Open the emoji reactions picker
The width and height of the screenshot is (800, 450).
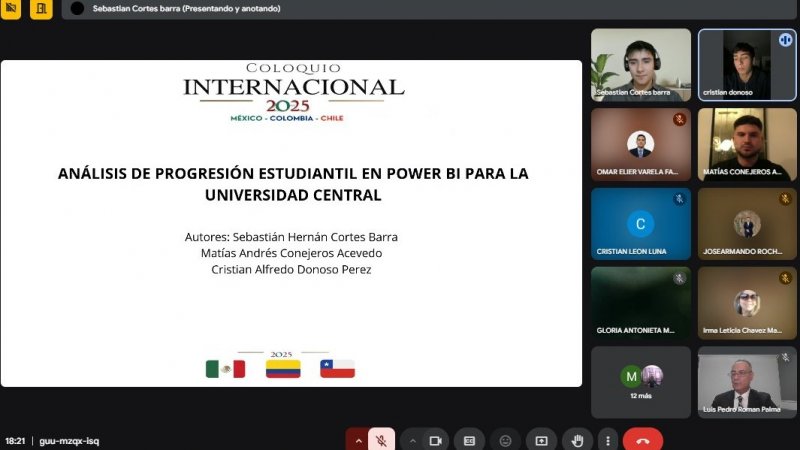pyautogui.click(x=505, y=440)
